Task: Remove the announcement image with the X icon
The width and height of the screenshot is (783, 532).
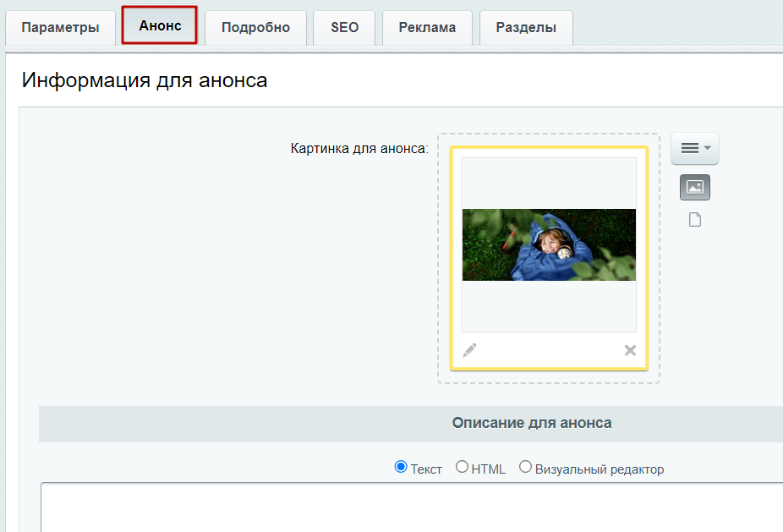Action: (x=630, y=350)
